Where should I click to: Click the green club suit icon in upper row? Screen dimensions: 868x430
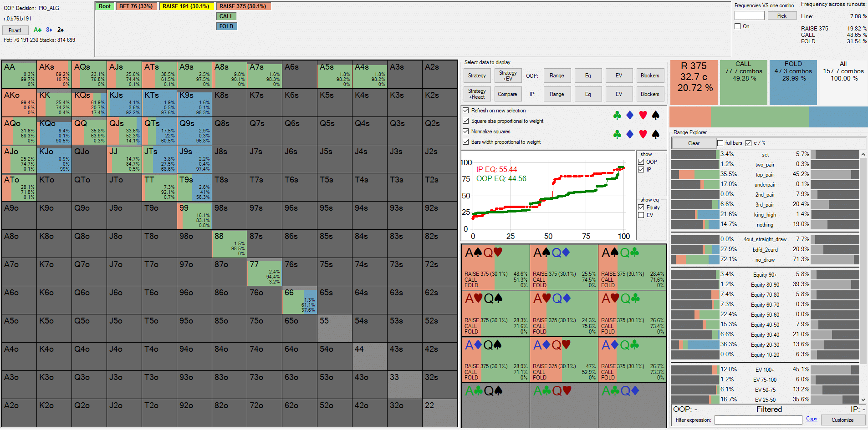pos(617,115)
